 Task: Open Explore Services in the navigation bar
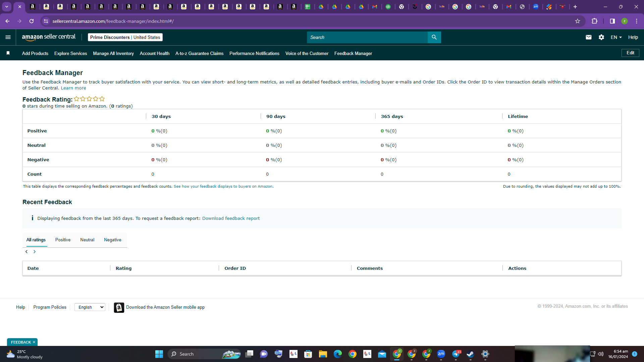point(71,53)
